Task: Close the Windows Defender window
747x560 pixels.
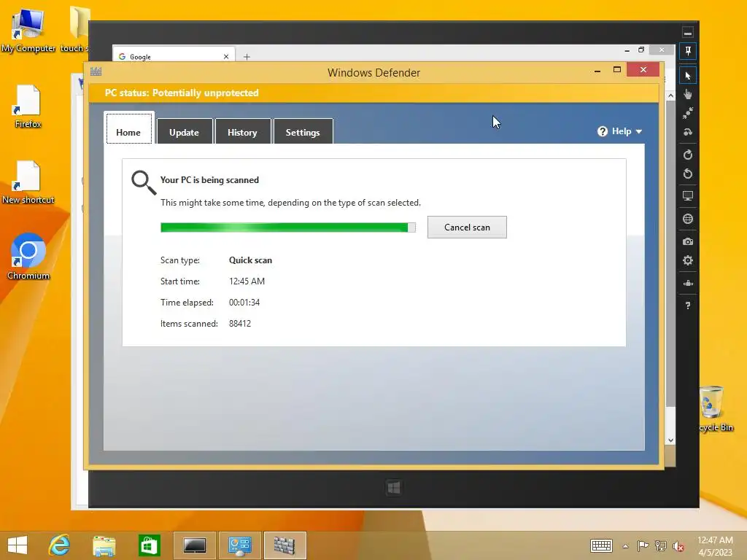Action: [x=643, y=69]
